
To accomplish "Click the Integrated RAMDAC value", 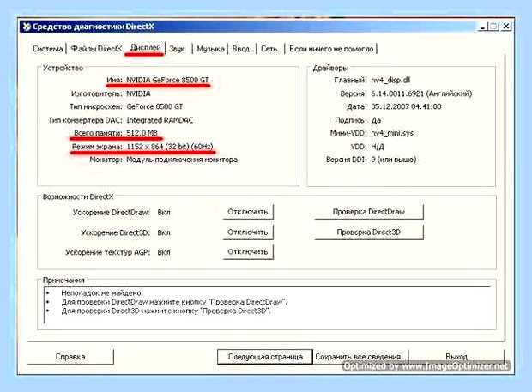I will pyautogui.click(x=160, y=120).
